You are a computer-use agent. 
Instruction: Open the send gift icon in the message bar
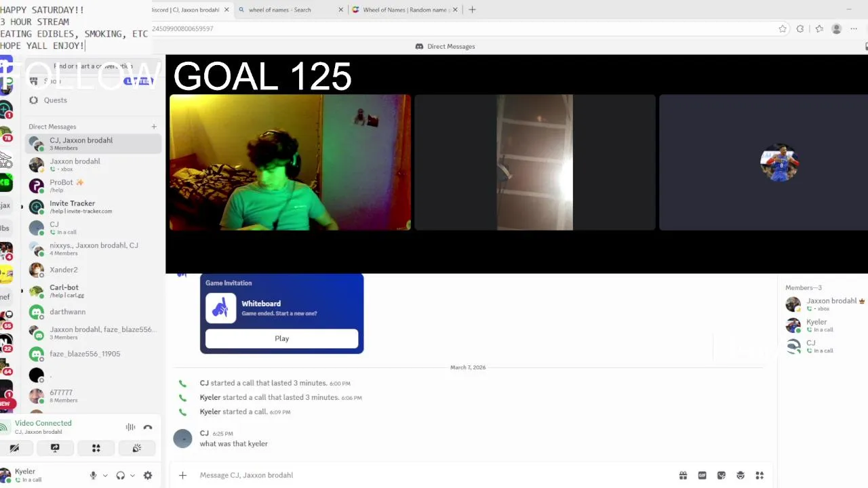(x=683, y=475)
